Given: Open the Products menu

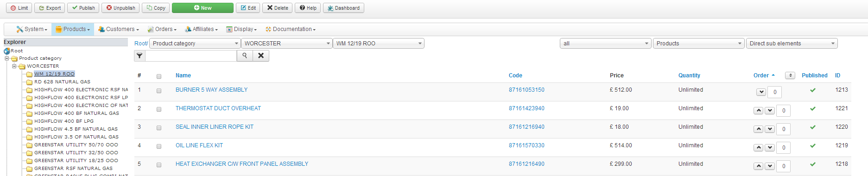Looking at the screenshot, I should (73, 29).
